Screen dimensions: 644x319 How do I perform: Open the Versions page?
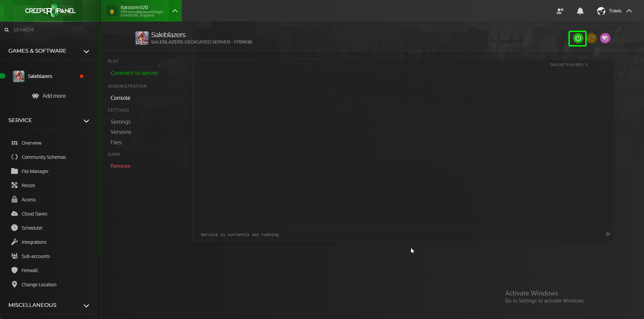(121, 132)
